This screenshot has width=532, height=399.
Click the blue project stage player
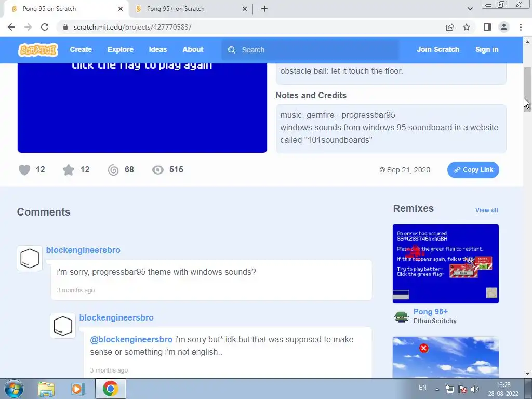[x=142, y=108]
